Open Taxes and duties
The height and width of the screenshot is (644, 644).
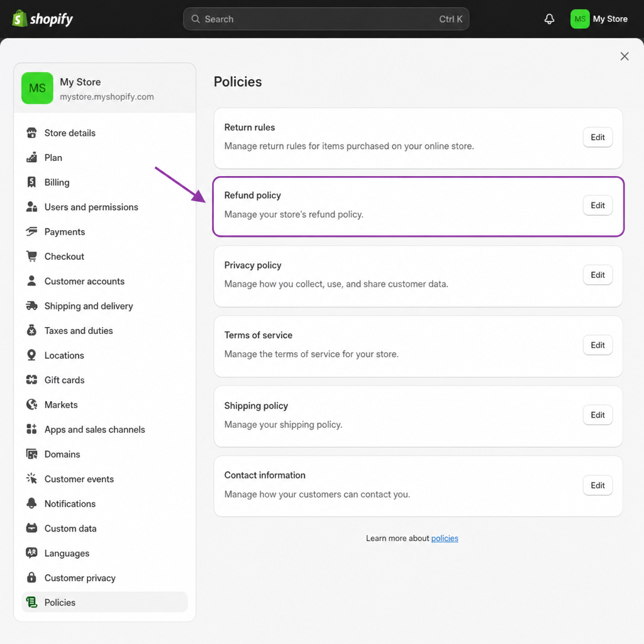click(105, 330)
